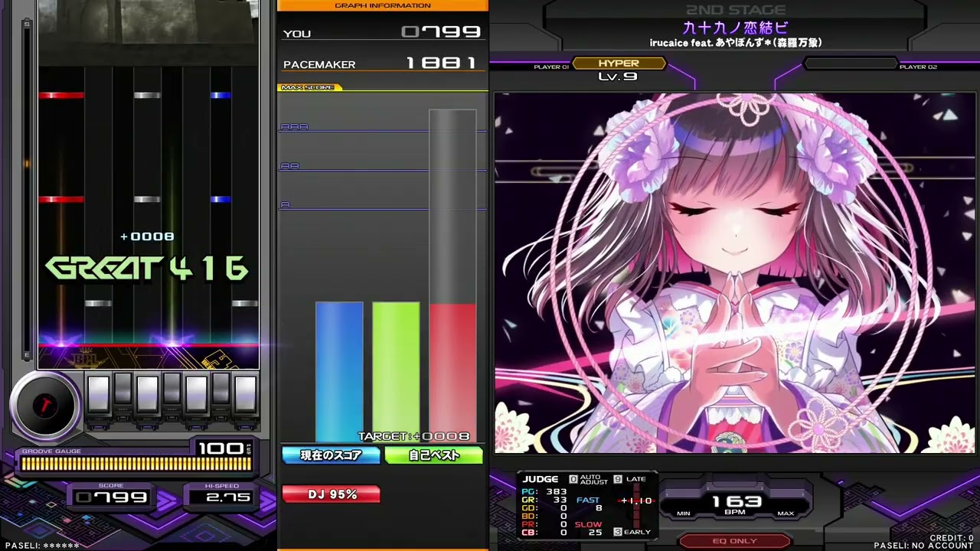Viewport: 980px width, 551px height.
Task: Click the 0 box beside AUTO ADJUST
Action: (573, 479)
